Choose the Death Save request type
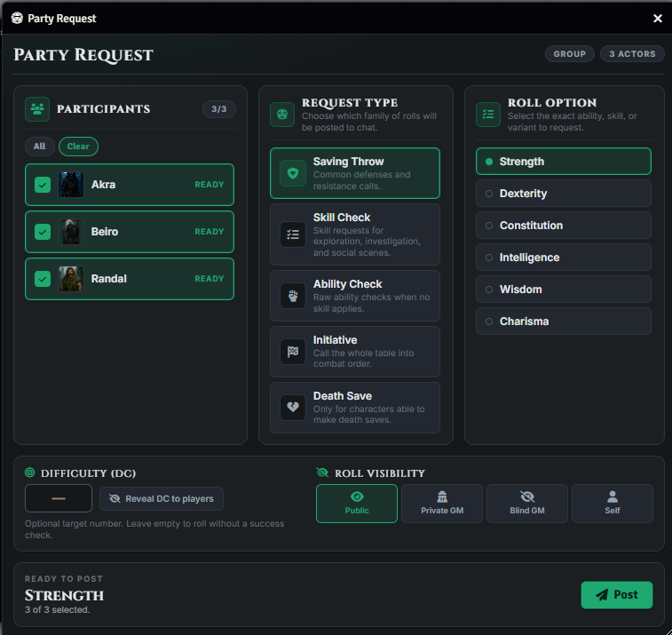672x635 pixels. [x=355, y=408]
